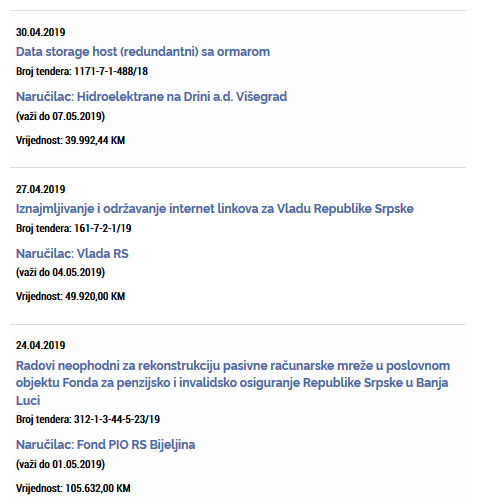Screen dimensions: 478x503
Task: Click the validity note važi do 01.05.2019
Action: [x=60, y=464]
